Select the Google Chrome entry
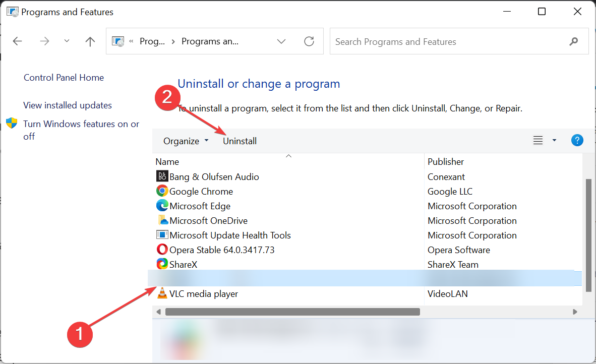 coord(201,192)
